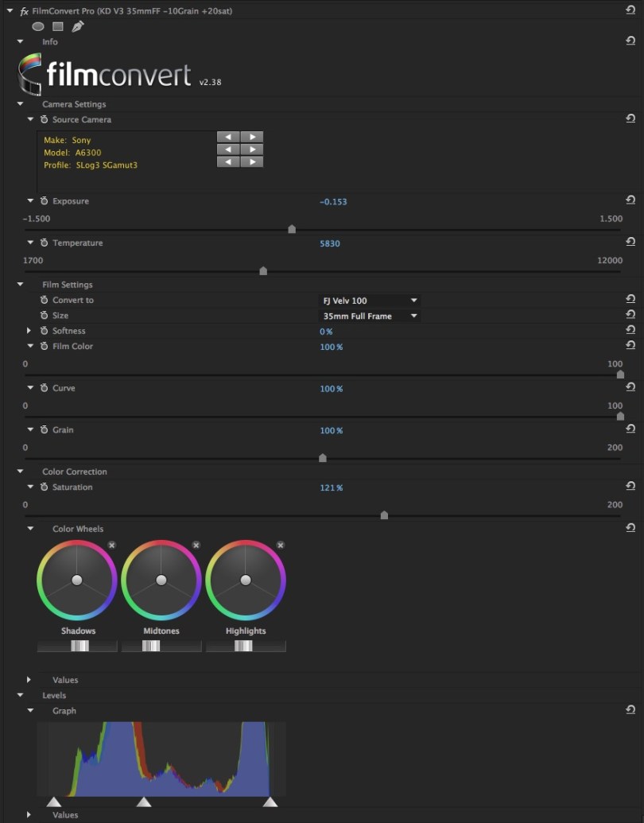Viewport: 644px width, 823px height.
Task: Expand the Values row under Levels graph
Action: pyautogui.click(x=29, y=814)
